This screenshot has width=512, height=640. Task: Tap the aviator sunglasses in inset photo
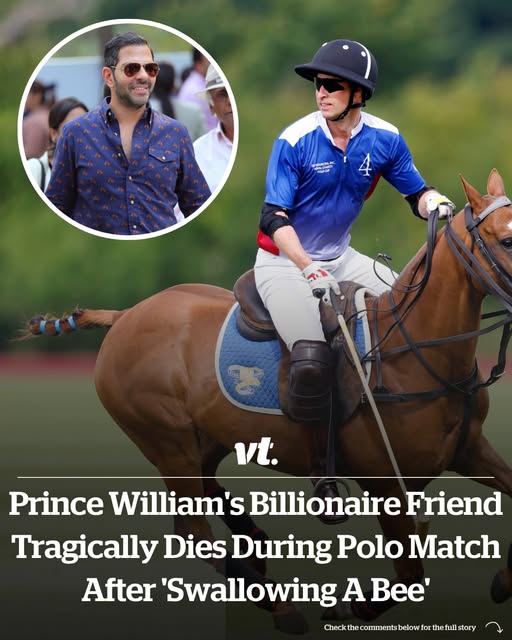pos(137,69)
